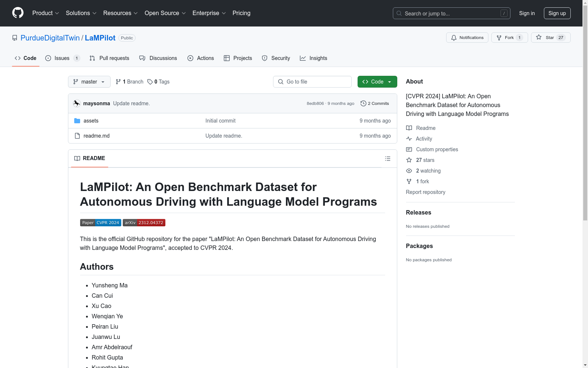Image resolution: width=588 pixels, height=368 pixels.
Task: View the 0 Tags link
Action: click(x=158, y=82)
